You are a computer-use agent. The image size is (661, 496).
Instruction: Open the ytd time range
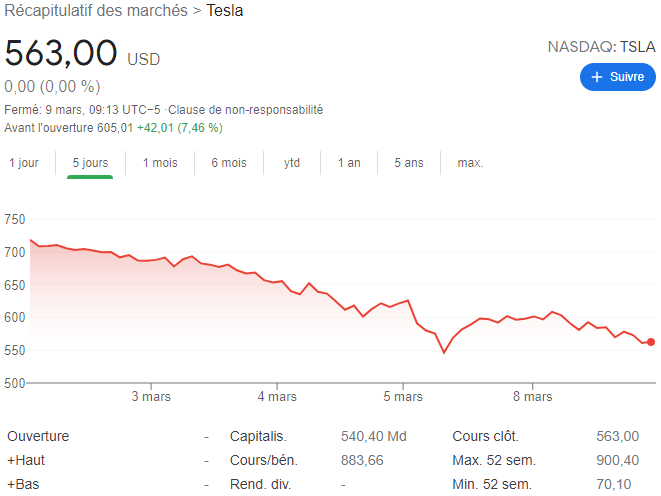pos(292,163)
